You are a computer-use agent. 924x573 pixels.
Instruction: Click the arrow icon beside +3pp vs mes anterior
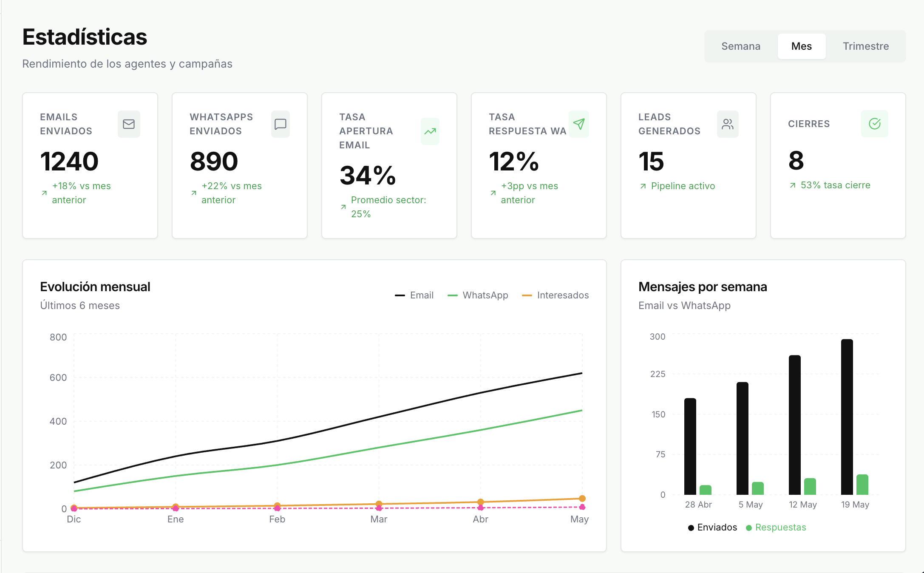click(x=493, y=193)
